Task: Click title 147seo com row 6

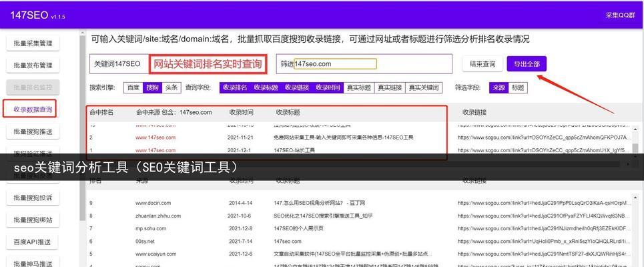Action: tap(288, 241)
